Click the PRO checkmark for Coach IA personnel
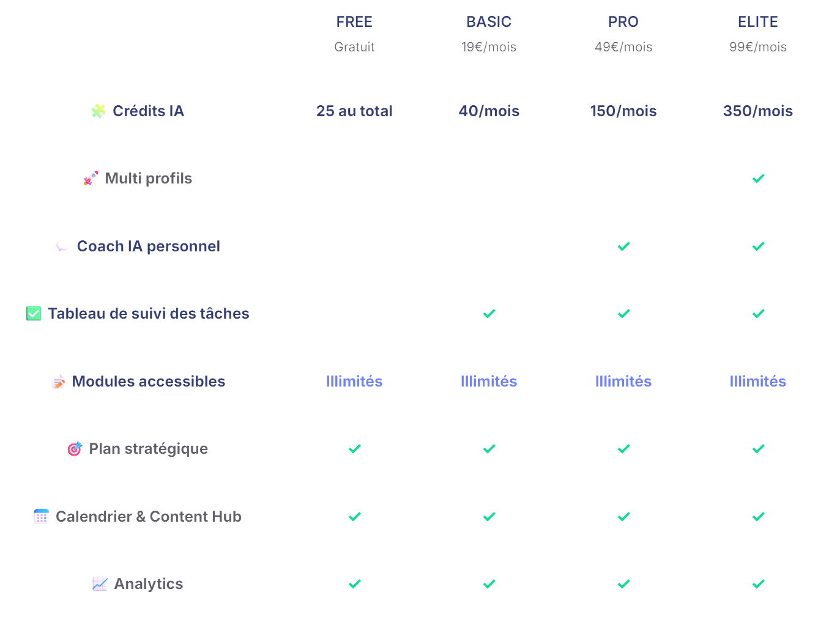The height and width of the screenshot is (622, 840). (x=623, y=246)
